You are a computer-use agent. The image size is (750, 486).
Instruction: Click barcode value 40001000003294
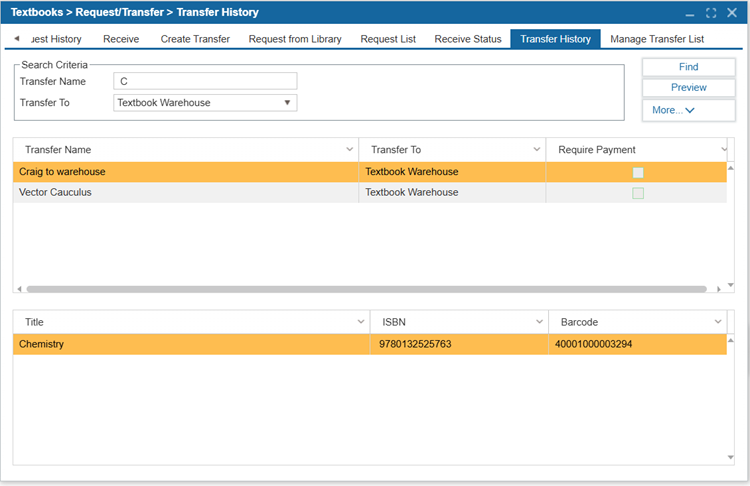[594, 344]
